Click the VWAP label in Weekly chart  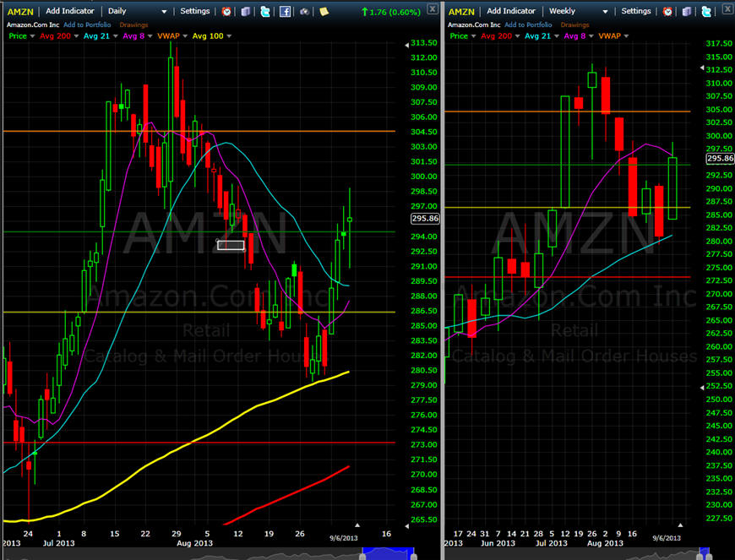pyautogui.click(x=610, y=36)
